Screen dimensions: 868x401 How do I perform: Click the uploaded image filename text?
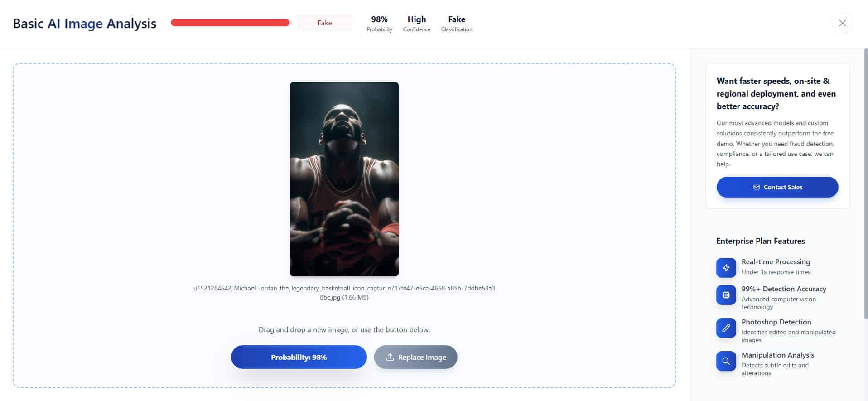click(344, 293)
